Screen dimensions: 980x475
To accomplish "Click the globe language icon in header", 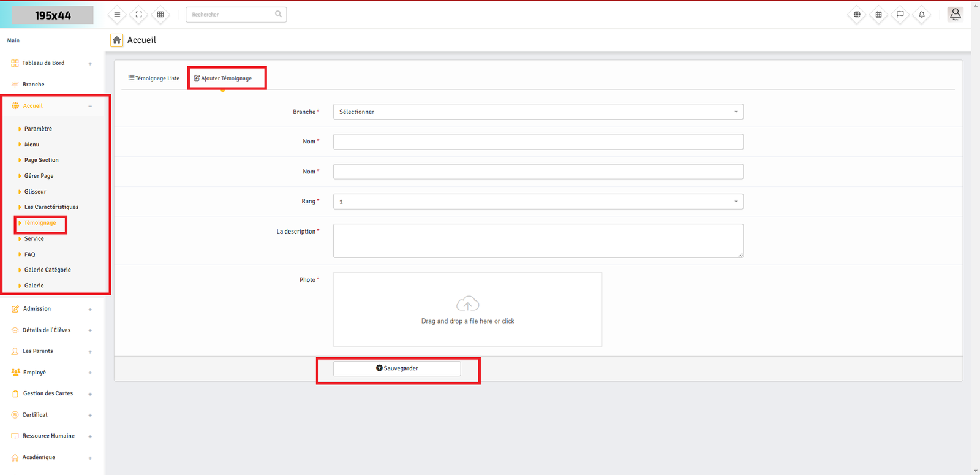I will click(x=857, y=15).
